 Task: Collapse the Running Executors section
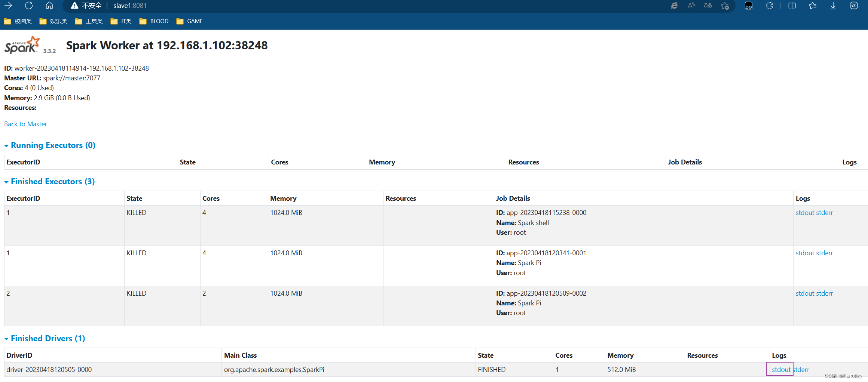click(50, 145)
